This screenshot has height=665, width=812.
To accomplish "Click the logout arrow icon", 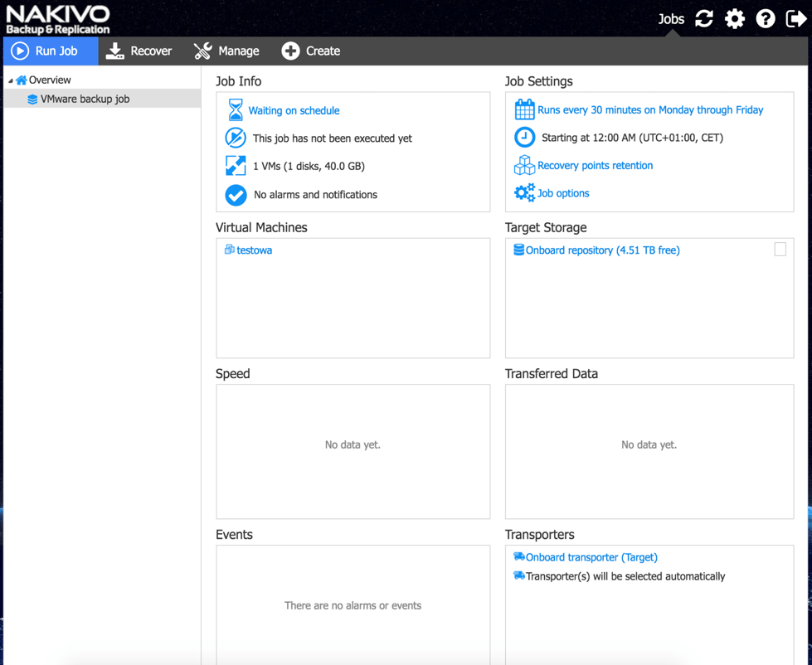I will tap(795, 18).
